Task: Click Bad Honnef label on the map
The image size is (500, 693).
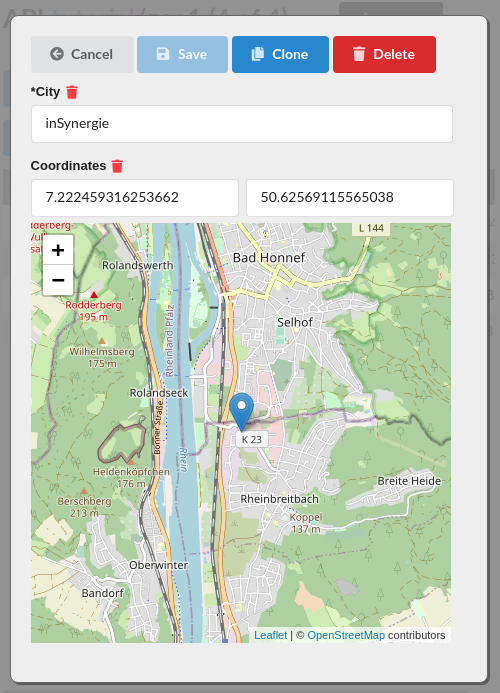Action: [269, 258]
